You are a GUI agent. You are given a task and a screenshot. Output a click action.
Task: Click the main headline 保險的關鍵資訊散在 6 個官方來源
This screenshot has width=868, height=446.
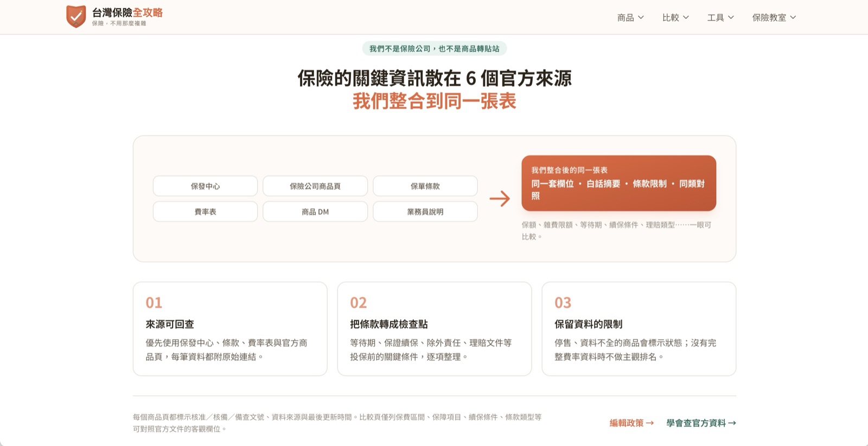point(435,79)
